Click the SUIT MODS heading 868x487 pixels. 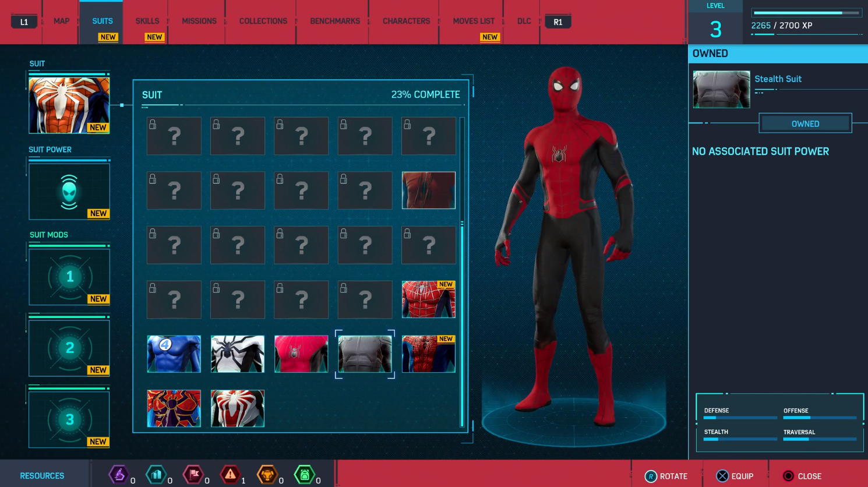point(49,235)
